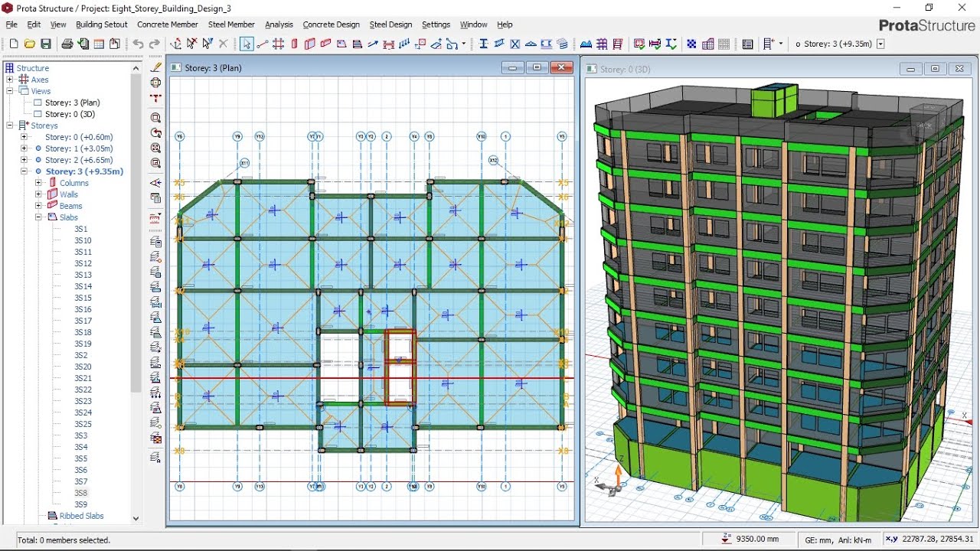Collapse the Views tree node
The width and height of the screenshot is (980, 551).
point(10,91)
